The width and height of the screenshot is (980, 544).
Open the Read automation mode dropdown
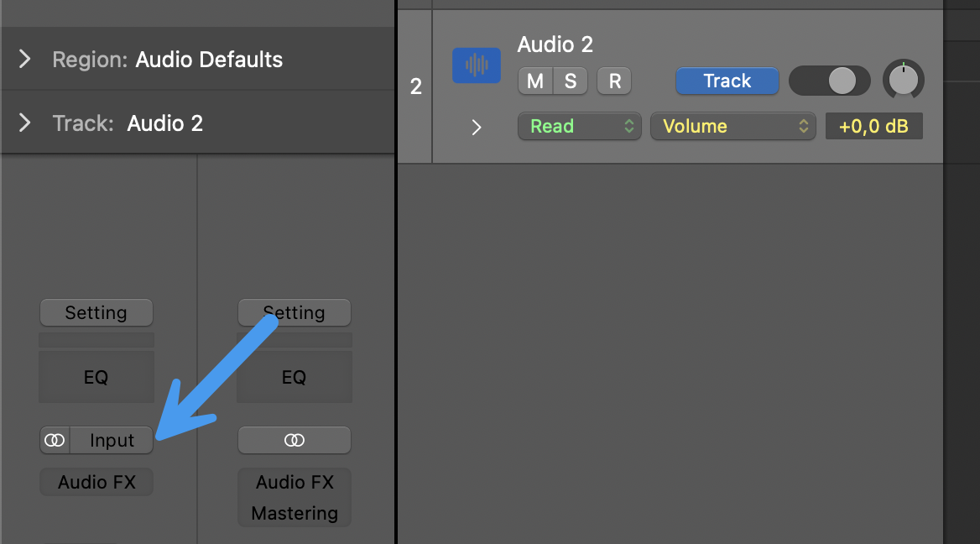(579, 127)
